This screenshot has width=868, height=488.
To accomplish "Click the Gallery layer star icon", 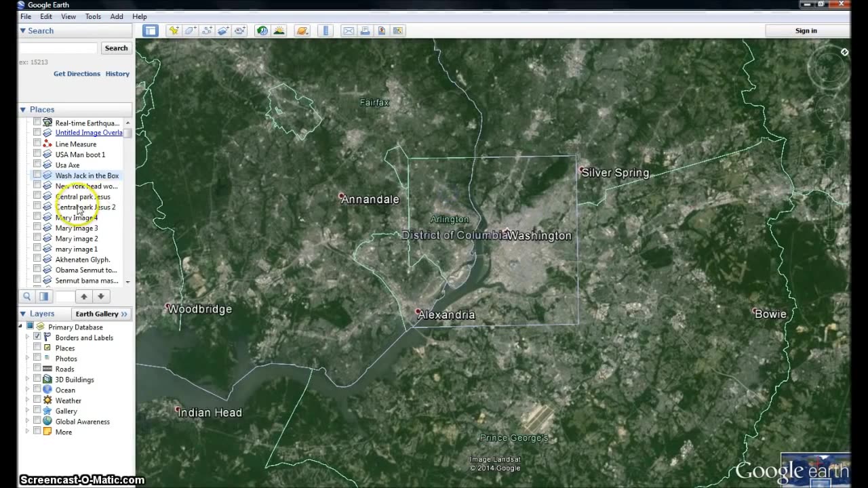I will (47, 411).
